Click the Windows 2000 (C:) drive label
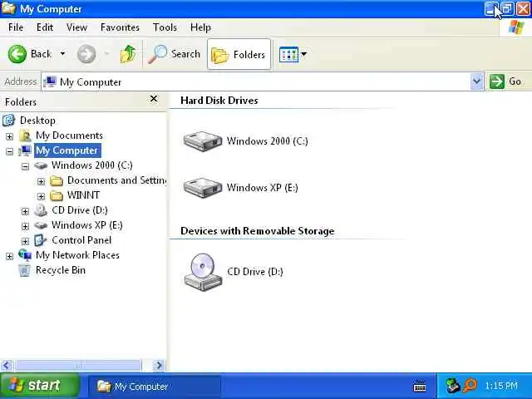This screenshot has height=399, width=532. click(x=268, y=140)
